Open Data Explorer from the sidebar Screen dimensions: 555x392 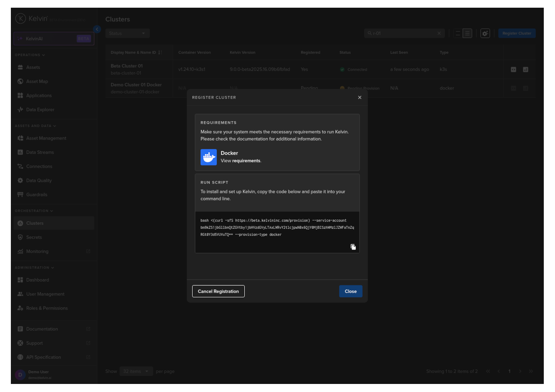[40, 110]
